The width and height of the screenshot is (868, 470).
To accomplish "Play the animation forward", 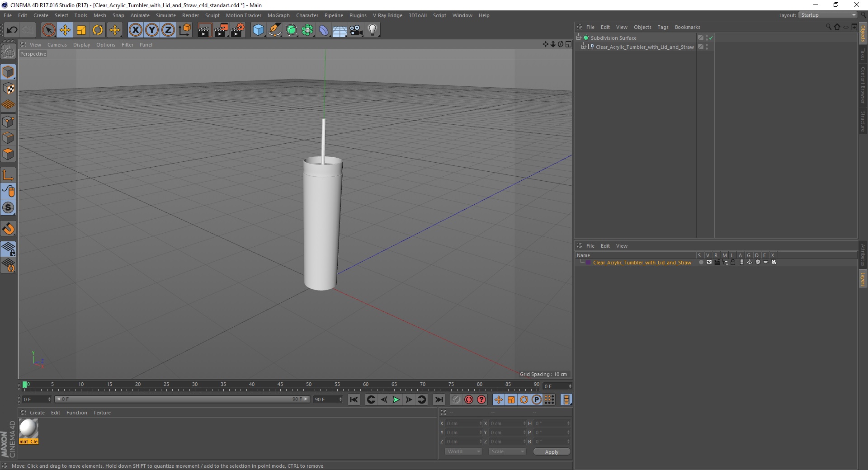I will pos(396,399).
